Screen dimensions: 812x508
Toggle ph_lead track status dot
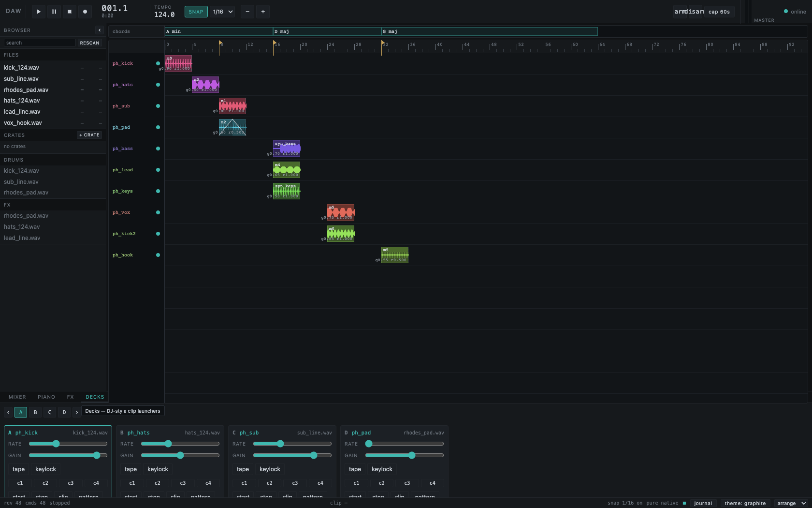coord(158,170)
